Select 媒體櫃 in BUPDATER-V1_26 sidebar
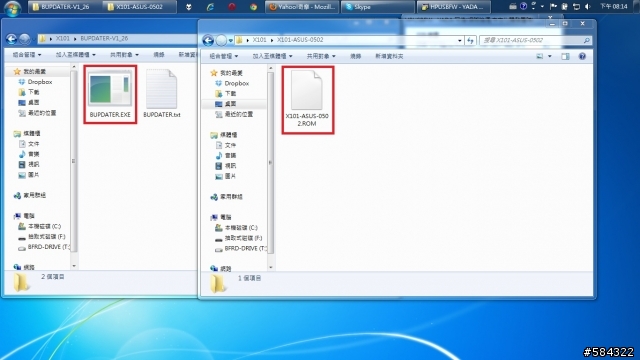This screenshot has width=640, height=360. [x=31, y=133]
